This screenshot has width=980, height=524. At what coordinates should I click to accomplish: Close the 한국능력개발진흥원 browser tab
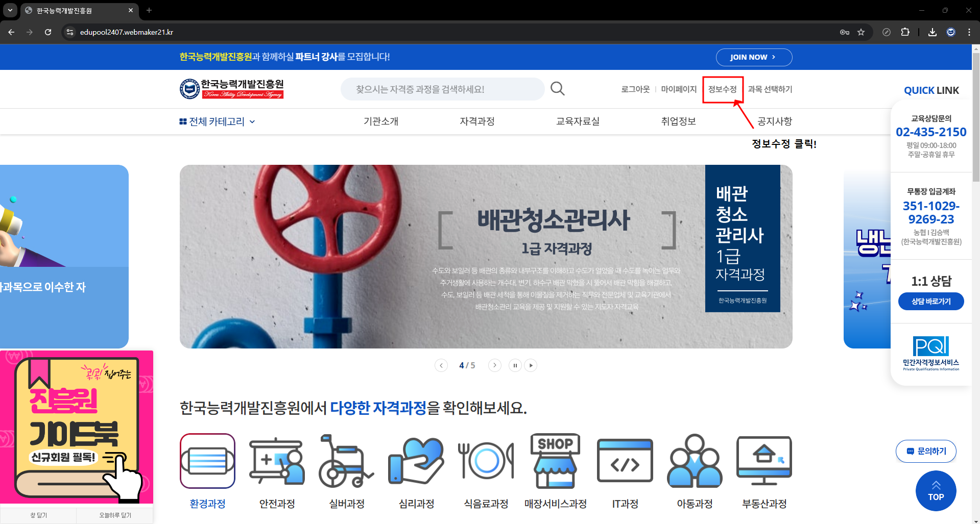tap(131, 10)
